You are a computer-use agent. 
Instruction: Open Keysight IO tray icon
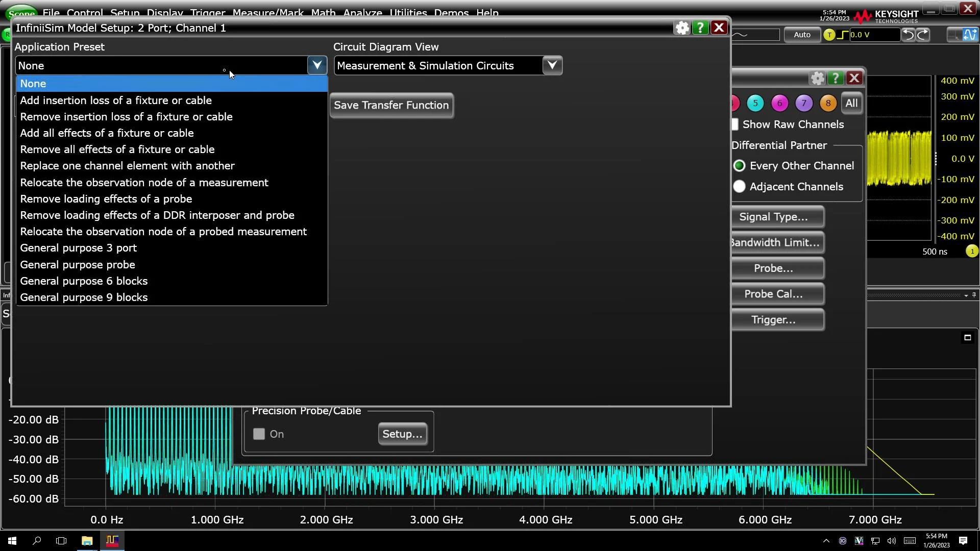coord(843,541)
